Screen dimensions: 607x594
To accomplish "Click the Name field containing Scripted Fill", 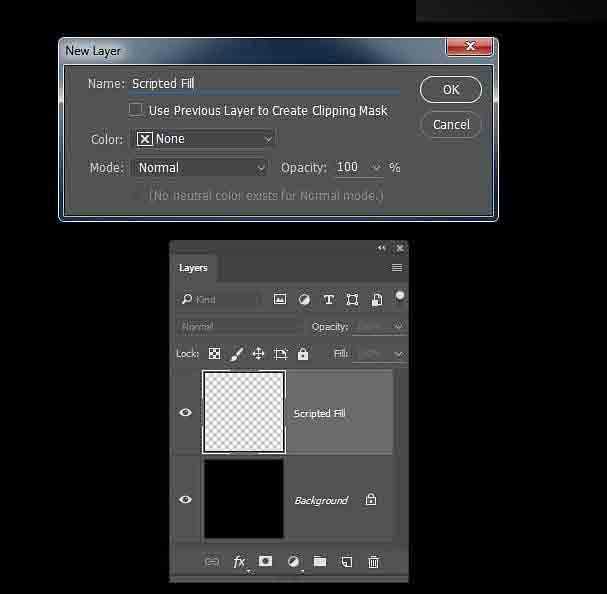I will pyautogui.click(x=265, y=84).
